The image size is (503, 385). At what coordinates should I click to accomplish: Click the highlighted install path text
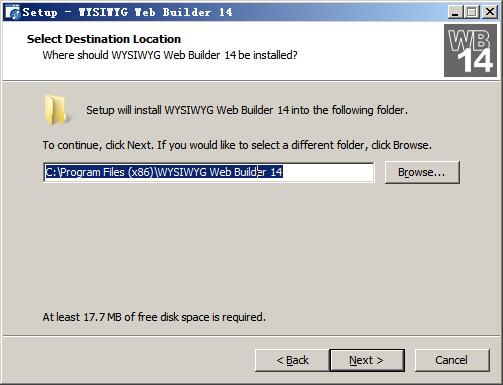click(164, 172)
